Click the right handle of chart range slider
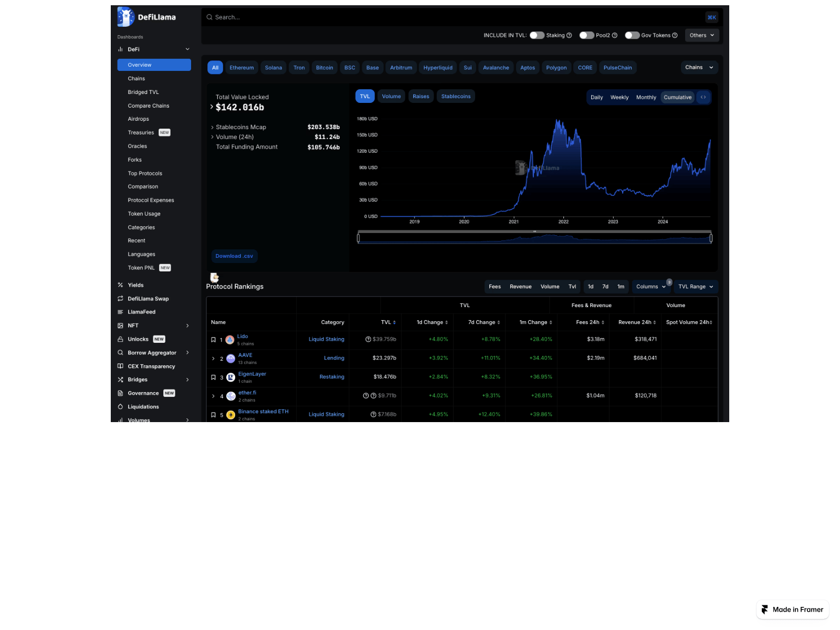The image size is (840, 630). pyautogui.click(x=711, y=238)
